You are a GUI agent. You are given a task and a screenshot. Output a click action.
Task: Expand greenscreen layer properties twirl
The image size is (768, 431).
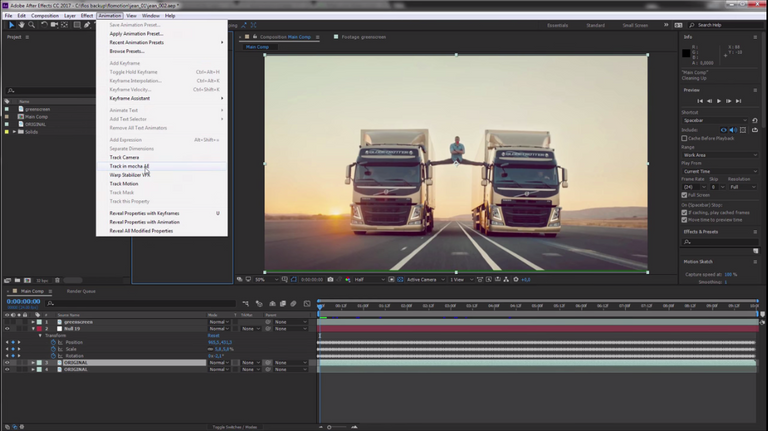tap(33, 322)
